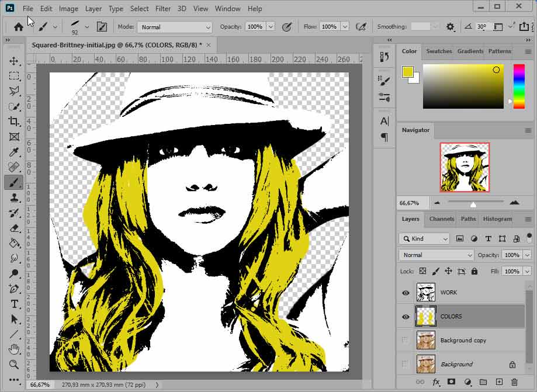Open the painting Mode dropdown

click(175, 27)
